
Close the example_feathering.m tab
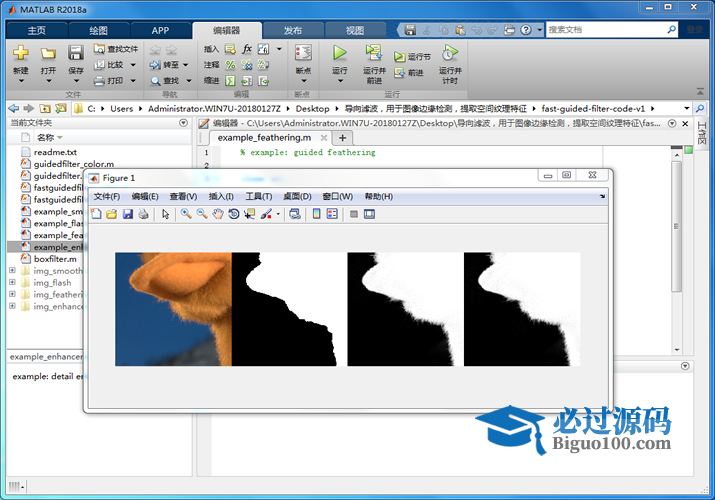[x=324, y=138]
